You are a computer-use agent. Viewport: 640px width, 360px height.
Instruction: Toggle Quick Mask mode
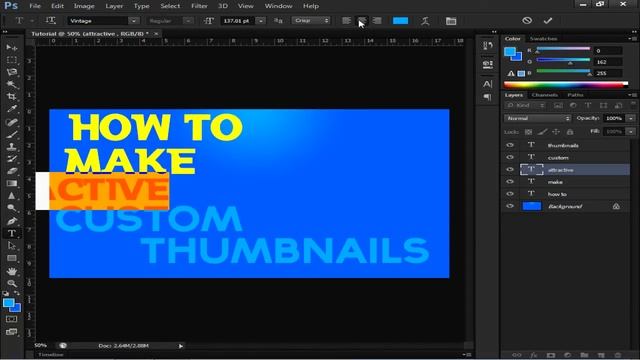[11, 319]
